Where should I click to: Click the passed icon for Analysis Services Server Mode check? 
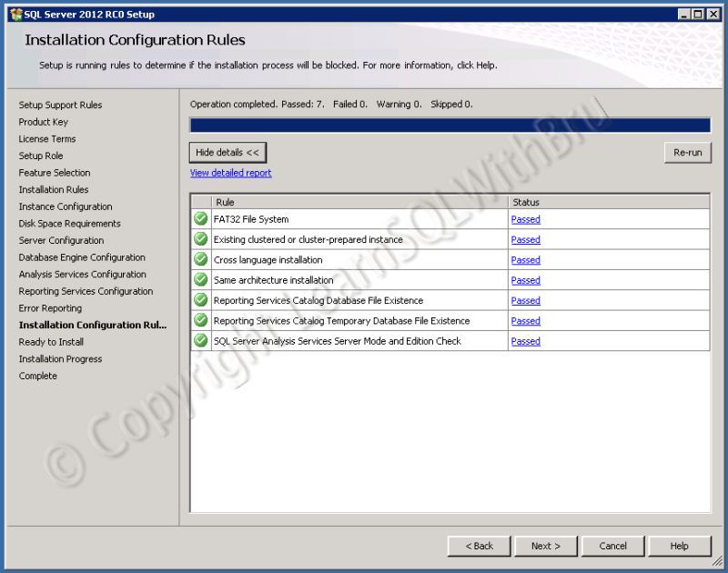click(x=200, y=341)
